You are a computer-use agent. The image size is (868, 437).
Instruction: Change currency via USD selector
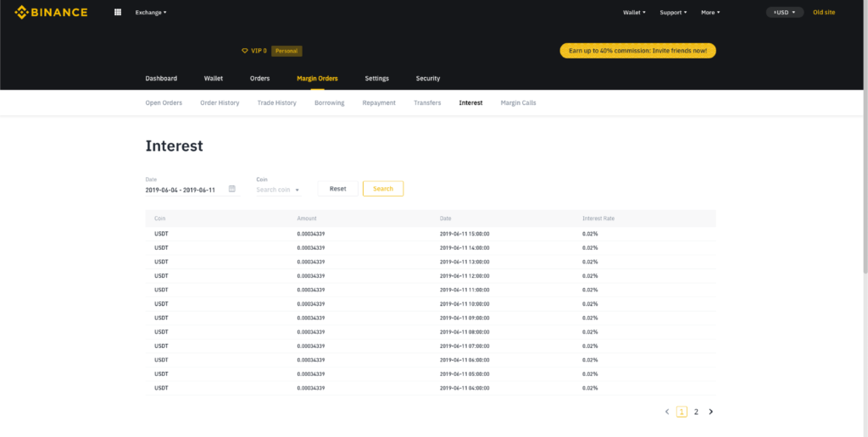click(x=784, y=13)
